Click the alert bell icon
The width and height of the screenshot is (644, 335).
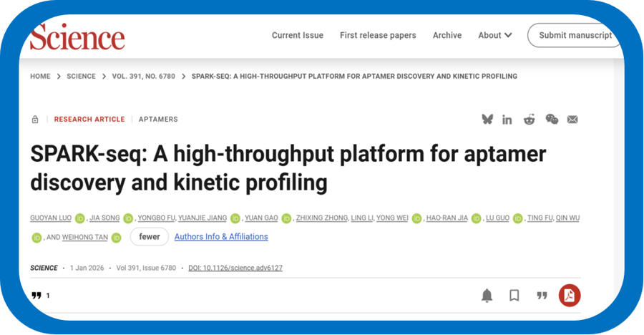click(x=487, y=295)
